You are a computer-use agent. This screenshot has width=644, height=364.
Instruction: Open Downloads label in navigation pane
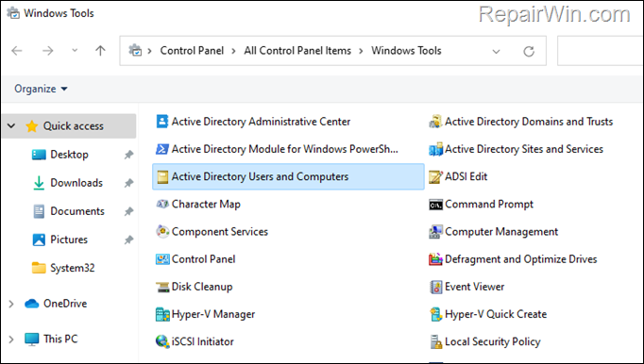(76, 183)
